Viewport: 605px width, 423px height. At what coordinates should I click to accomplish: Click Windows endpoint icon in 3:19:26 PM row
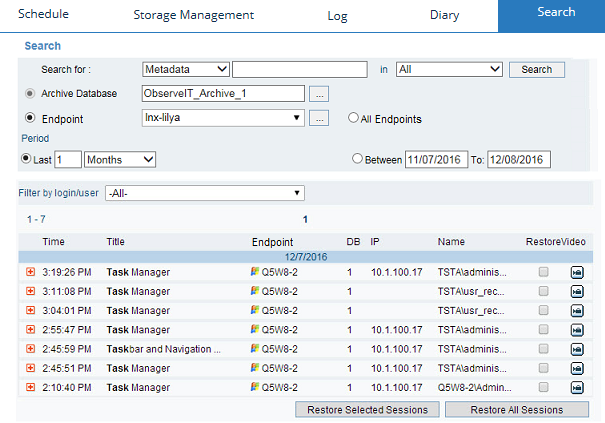255,272
